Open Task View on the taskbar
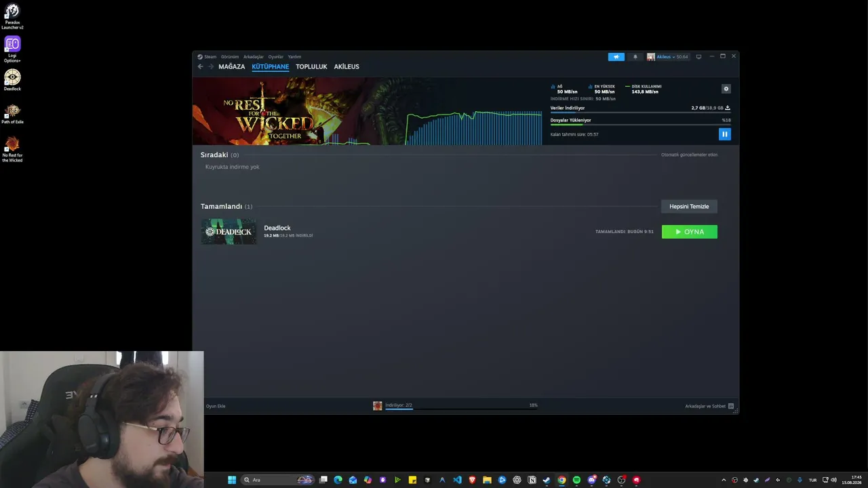Image resolution: width=868 pixels, height=488 pixels. tap(323, 480)
